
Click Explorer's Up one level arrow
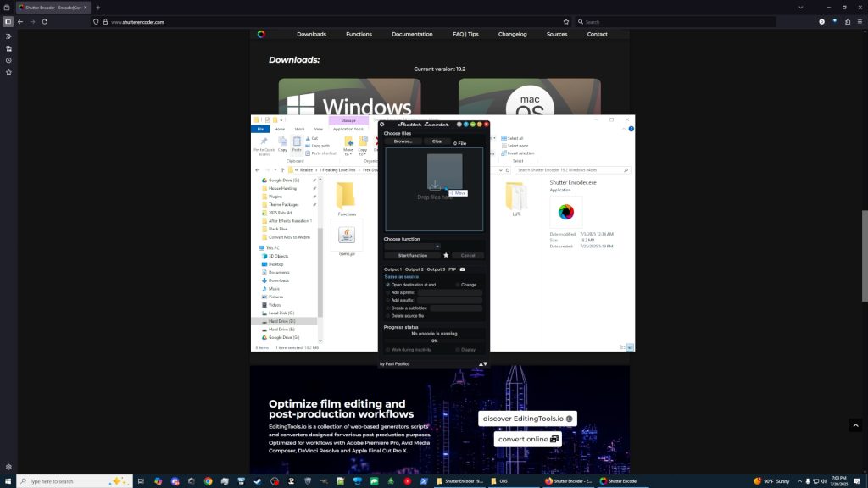(x=282, y=170)
